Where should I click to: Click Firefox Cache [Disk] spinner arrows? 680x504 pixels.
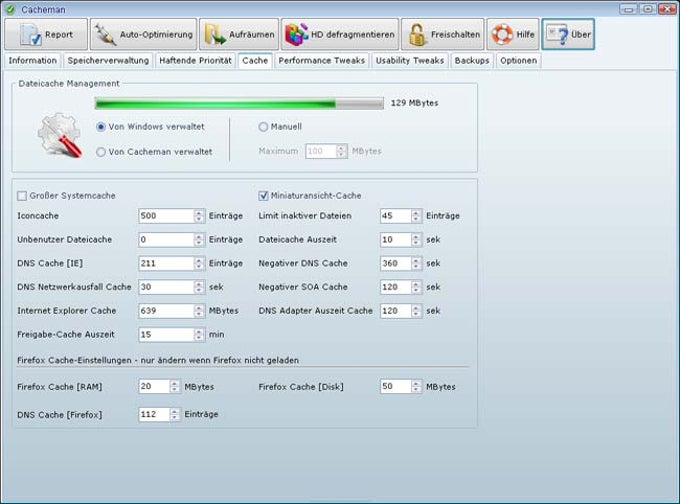416,386
